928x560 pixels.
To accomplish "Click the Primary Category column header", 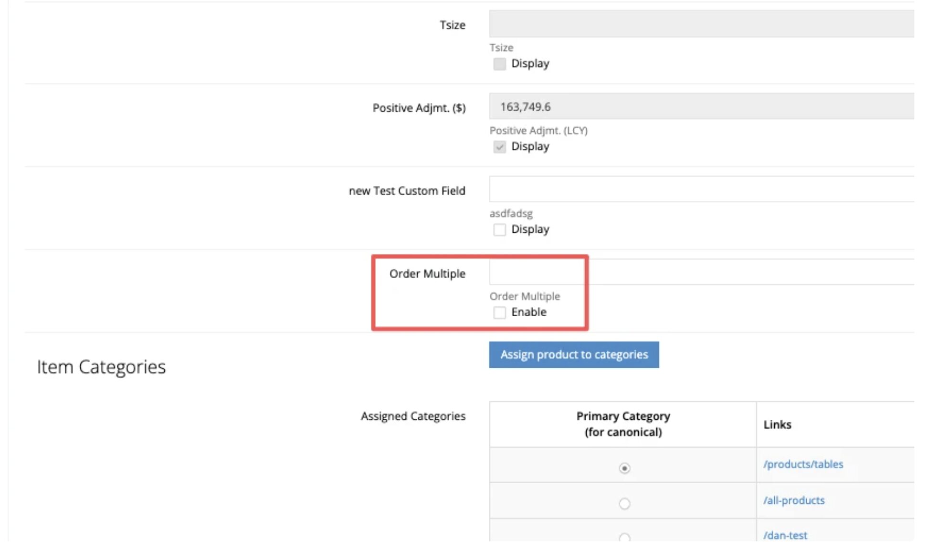I will [623, 424].
